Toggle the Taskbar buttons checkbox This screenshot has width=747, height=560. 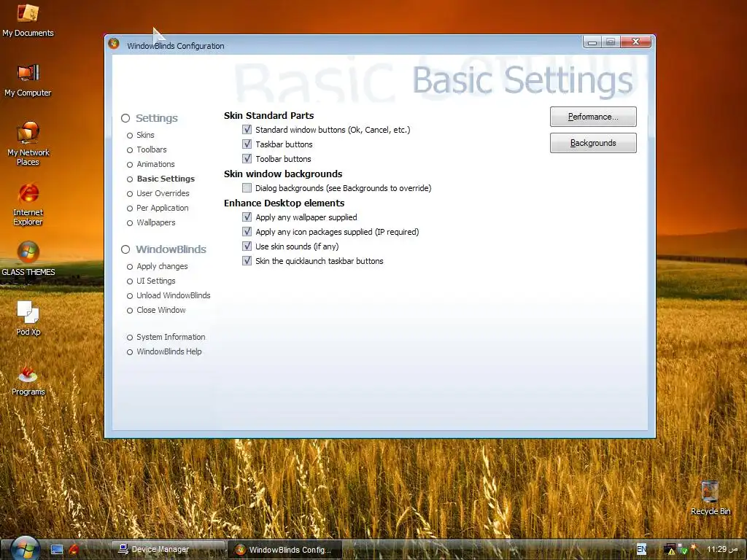click(247, 144)
